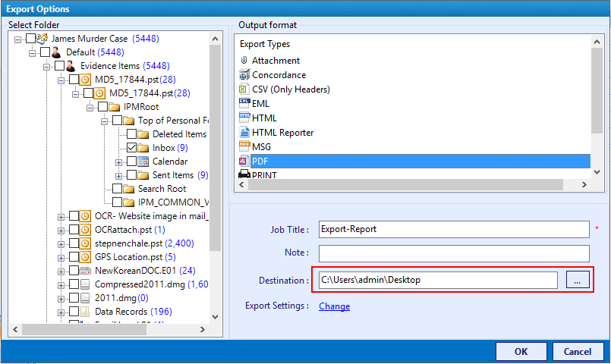Screen dimensions: 611x364
Task: Select the Top of Personal Folders node
Action: (x=173, y=121)
